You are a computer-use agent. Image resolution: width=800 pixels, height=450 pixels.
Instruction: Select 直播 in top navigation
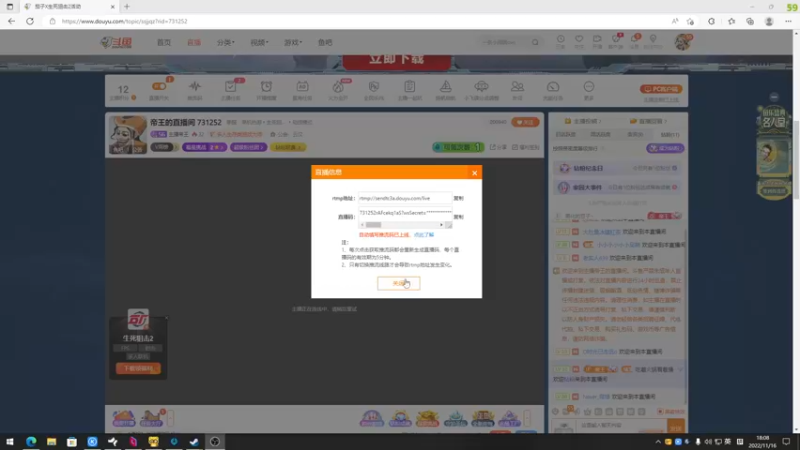click(194, 42)
